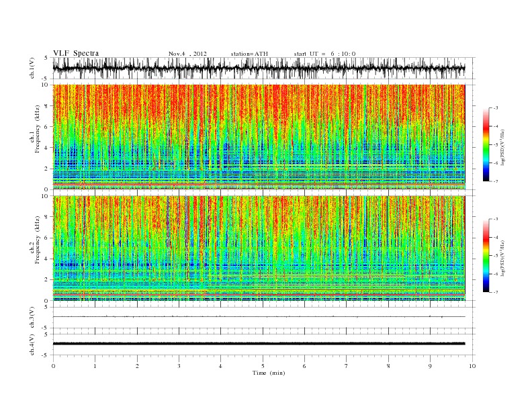Click the ch.1 PSD color scale bar
The height and width of the screenshot is (411, 532).
[486, 145]
